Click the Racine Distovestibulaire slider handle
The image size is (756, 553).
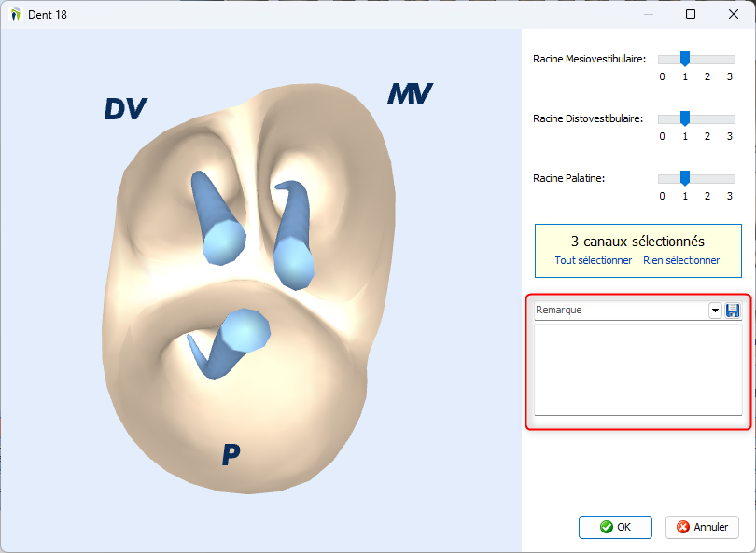pyautogui.click(x=685, y=118)
